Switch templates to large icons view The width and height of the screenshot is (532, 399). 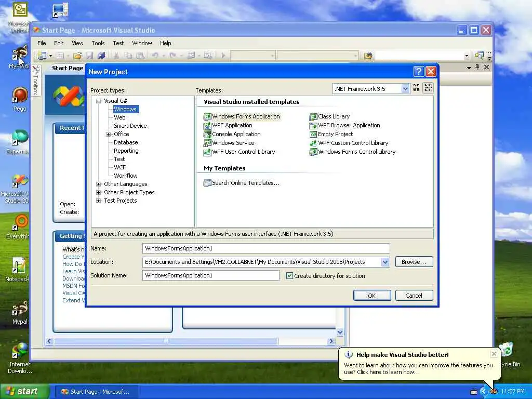point(416,88)
